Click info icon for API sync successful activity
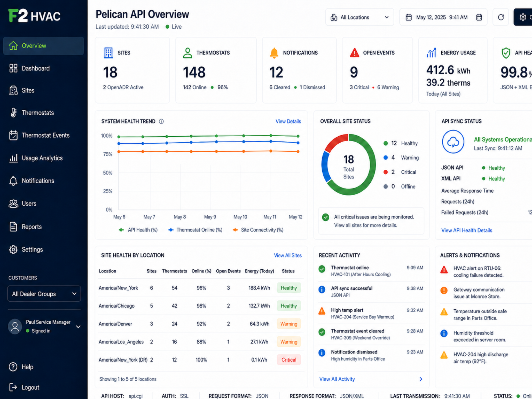The image size is (532, 399). point(322,289)
